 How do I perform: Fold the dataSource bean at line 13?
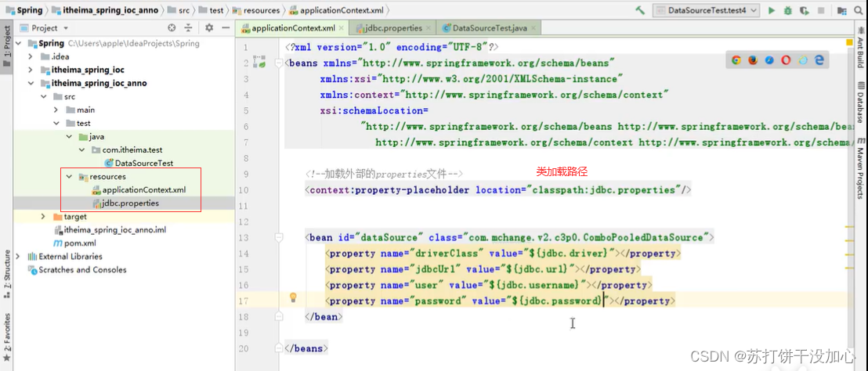point(280,238)
